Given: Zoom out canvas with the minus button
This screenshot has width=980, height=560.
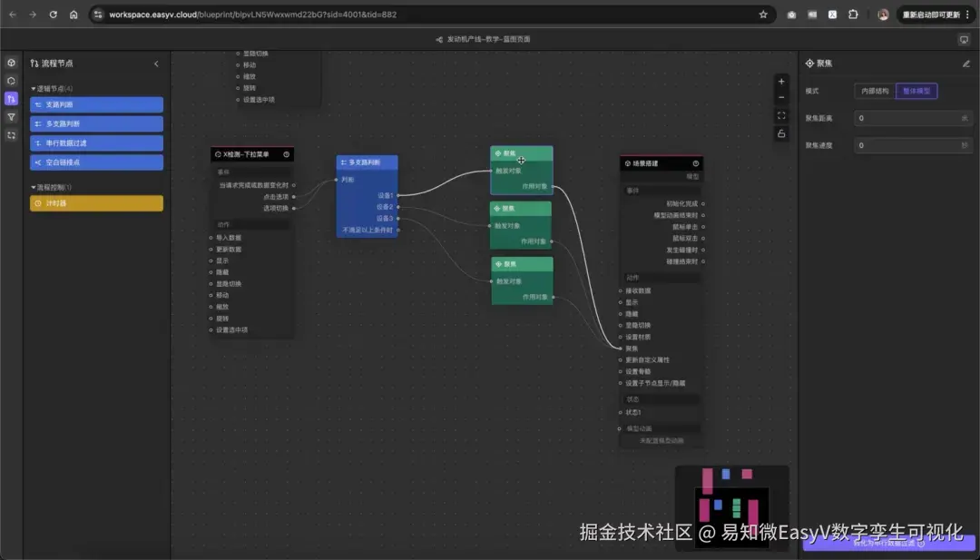Looking at the screenshot, I should (781, 97).
